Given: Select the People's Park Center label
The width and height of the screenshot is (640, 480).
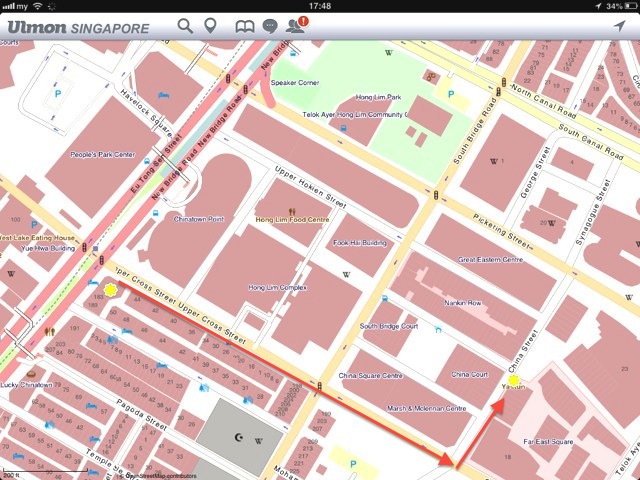Looking at the screenshot, I should [102, 155].
